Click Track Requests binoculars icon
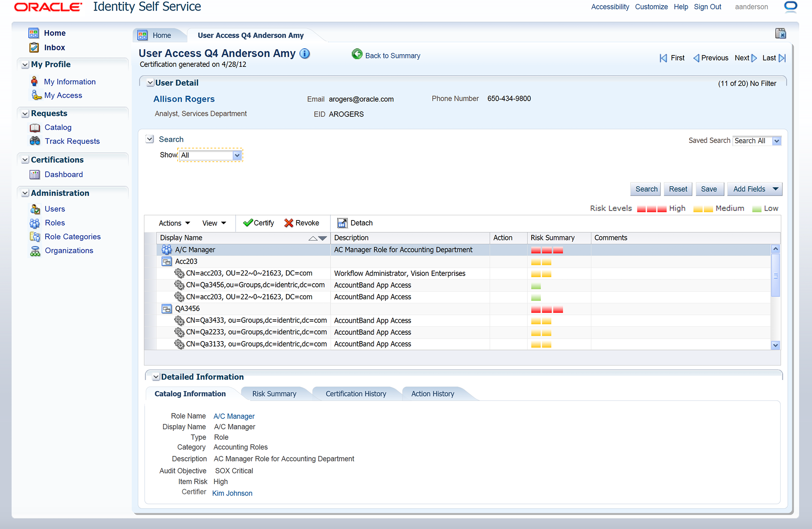The image size is (812, 529). pyautogui.click(x=35, y=141)
